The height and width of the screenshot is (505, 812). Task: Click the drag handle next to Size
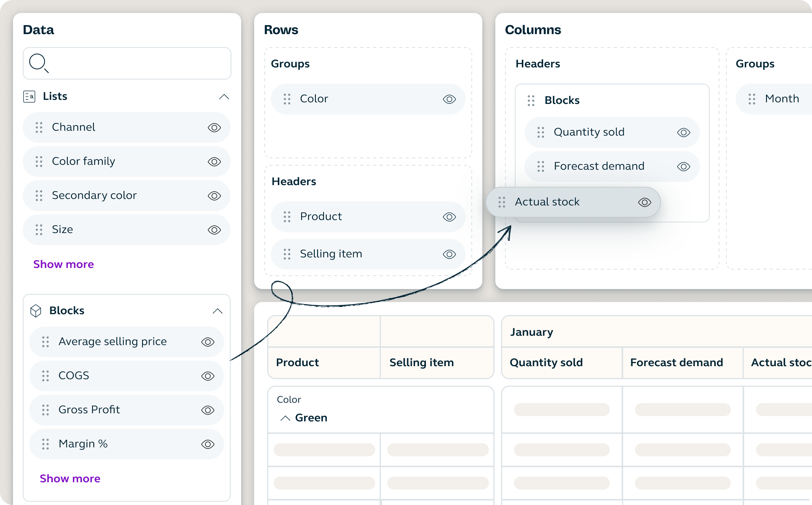(x=39, y=230)
